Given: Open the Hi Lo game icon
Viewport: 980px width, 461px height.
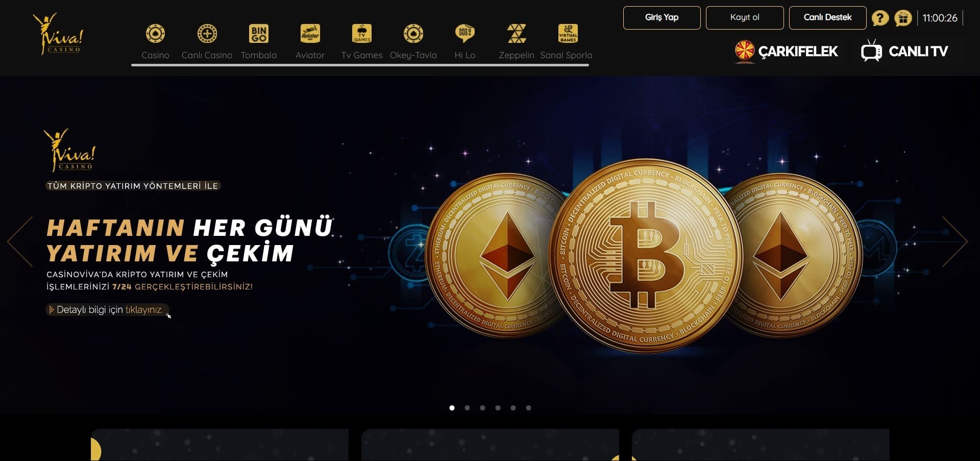Looking at the screenshot, I should [465, 34].
